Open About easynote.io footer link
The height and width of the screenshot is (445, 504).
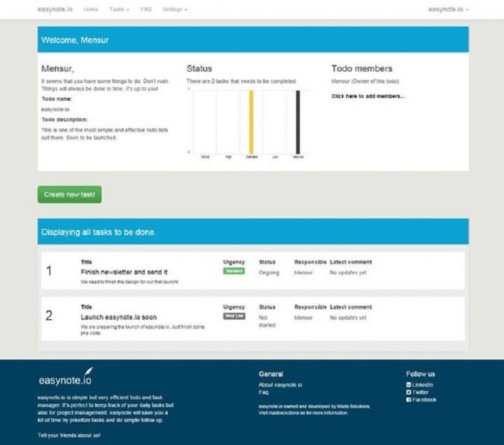280,385
